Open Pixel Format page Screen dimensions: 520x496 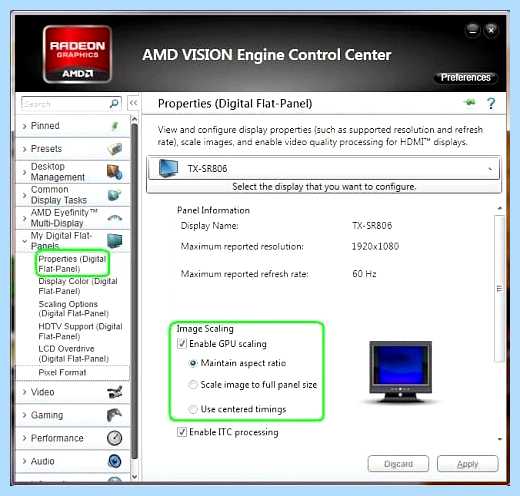(x=62, y=372)
